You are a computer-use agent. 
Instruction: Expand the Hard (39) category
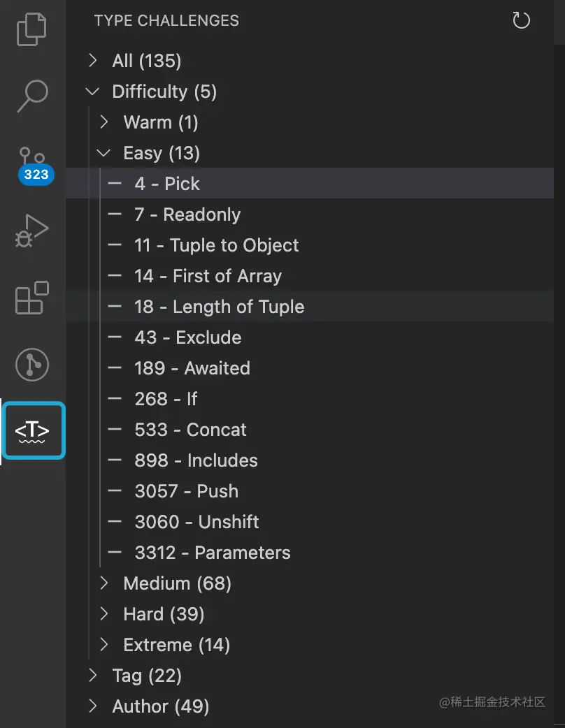[x=164, y=614]
